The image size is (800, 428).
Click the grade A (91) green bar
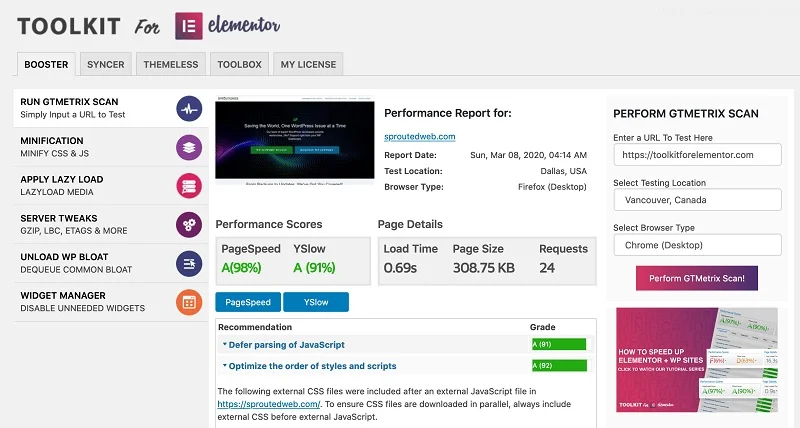pyautogui.click(x=558, y=345)
